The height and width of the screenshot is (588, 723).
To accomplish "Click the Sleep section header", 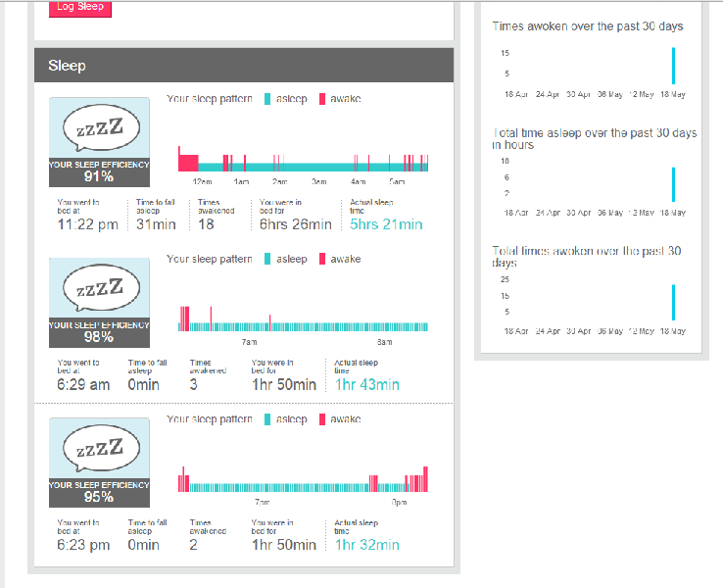I will pos(244,66).
